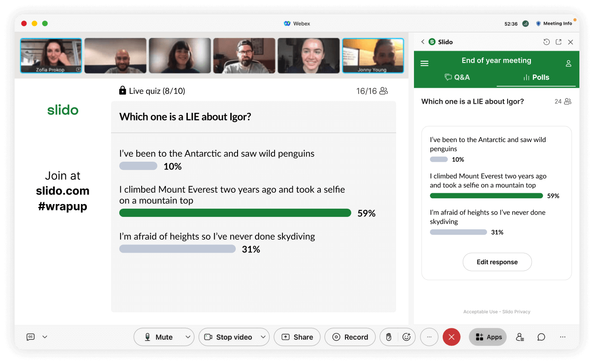Select Zofia Prokop's video thumbnail
The image size is (594, 364).
tap(51, 56)
